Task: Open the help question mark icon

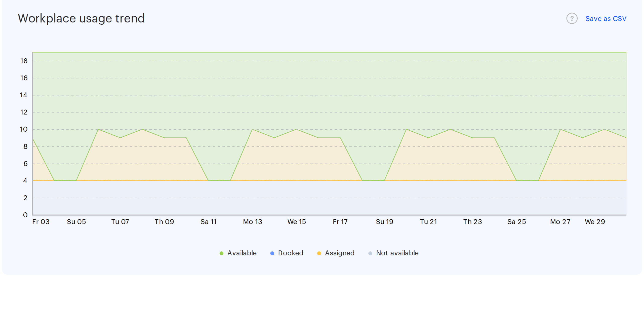Action: [x=572, y=18]
